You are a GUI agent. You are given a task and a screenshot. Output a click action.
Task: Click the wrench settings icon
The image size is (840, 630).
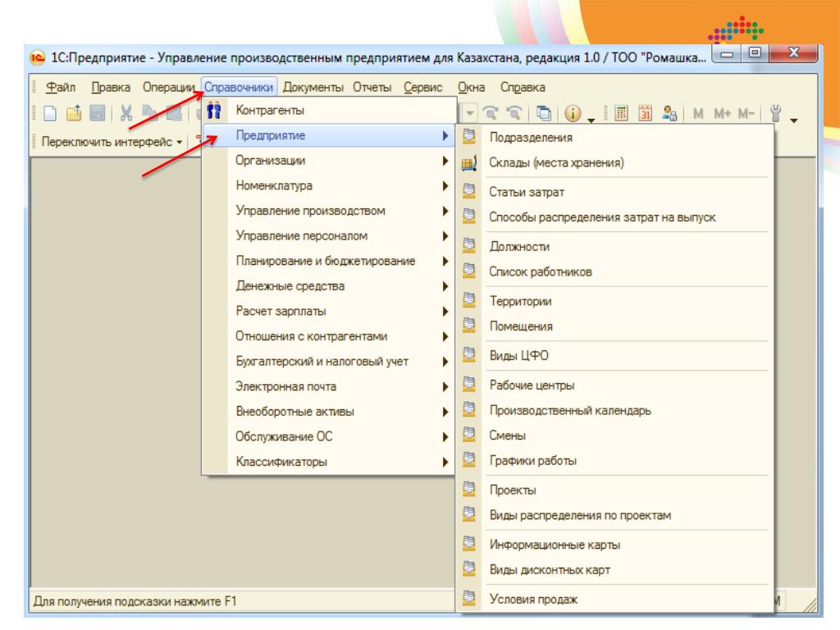coord(775,113)
